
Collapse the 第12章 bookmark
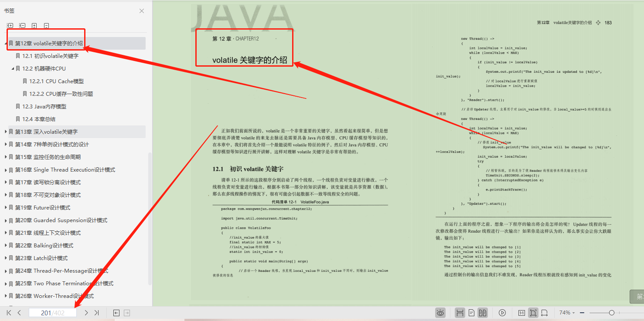pyautogui.click(x=6, y=43)
